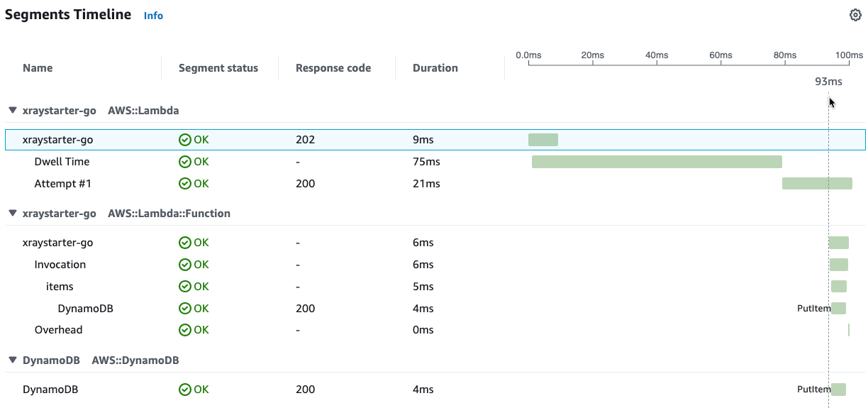Select the xraystarter-go row lasting 6ms
Viewport: 868px width, 408px height.
[435, 243]
